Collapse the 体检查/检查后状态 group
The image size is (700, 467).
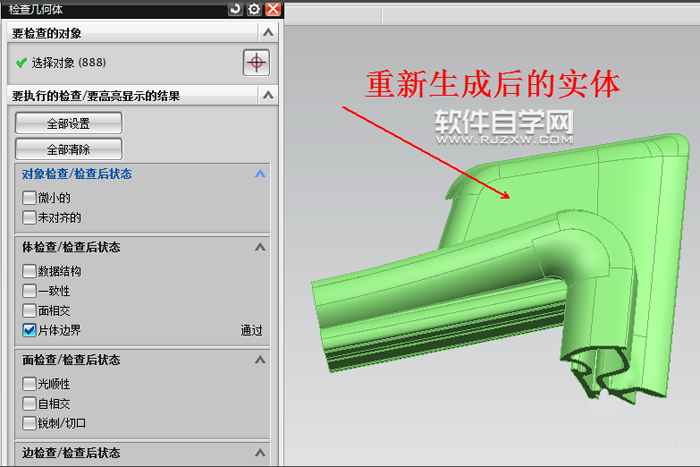point(260,247)
